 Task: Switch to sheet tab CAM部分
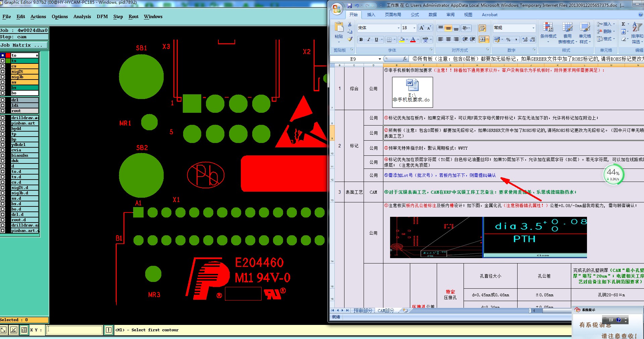[x=386, y=311]
